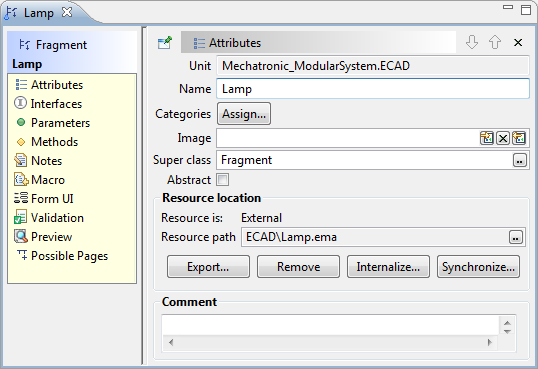Click inside the Comment text area

point(330,325)
